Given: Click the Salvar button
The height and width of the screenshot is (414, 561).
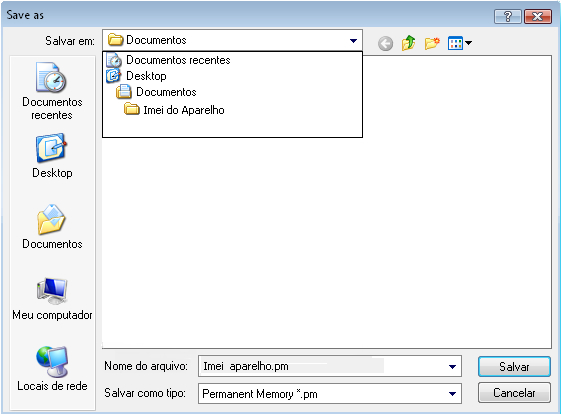Looking at the screenshot, I should pos(514,366).
